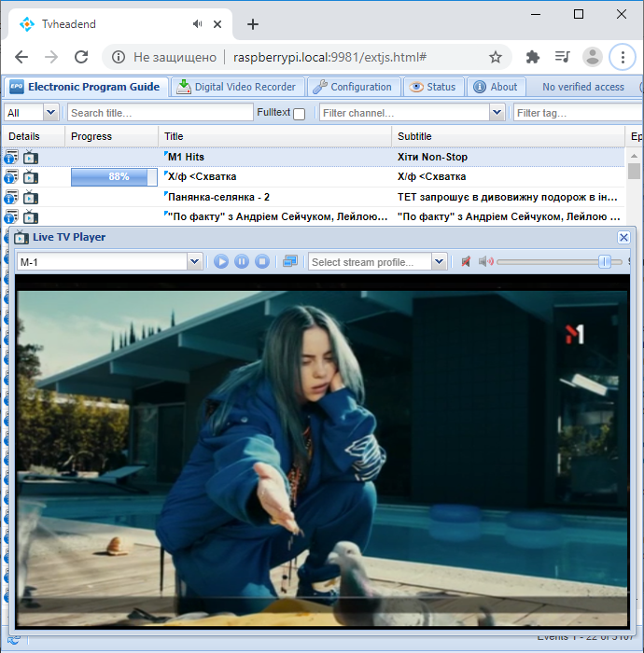644x653 pixels.
Task: Click the 88% progress bar
Action: click(114, 176)
